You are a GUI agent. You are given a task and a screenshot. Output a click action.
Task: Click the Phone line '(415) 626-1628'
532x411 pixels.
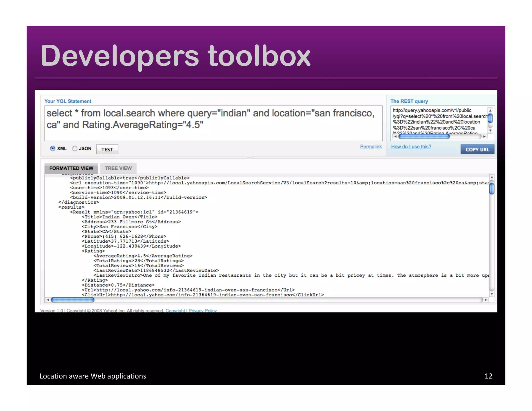(x=124, y=236)
